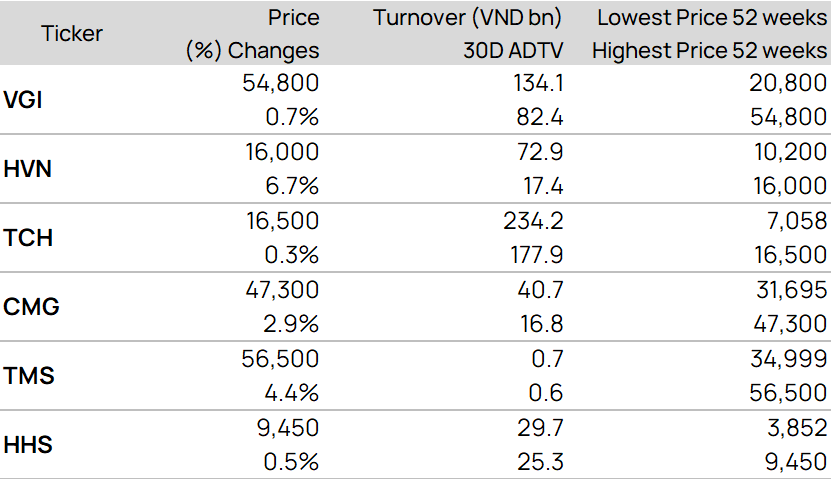Select the TMS ticker row label
Viewport: 831px width, 479px height.
coord(29,377)
